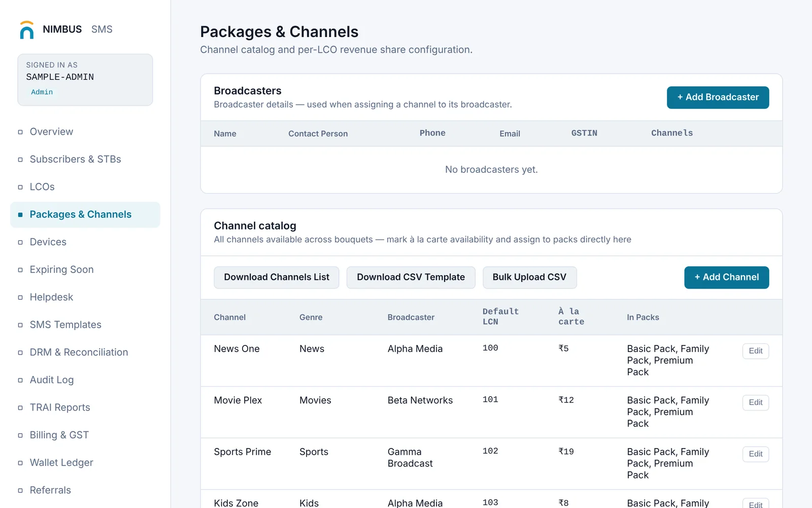Viewport: 812px width, 508px height.
Task: Open Wallet Ledger
Action: tap(85, 463)
